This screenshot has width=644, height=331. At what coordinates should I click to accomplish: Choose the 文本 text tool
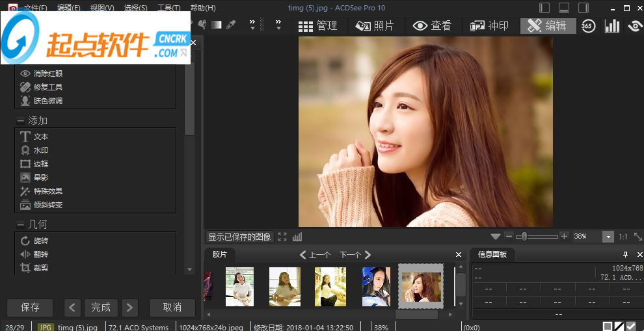40,137
